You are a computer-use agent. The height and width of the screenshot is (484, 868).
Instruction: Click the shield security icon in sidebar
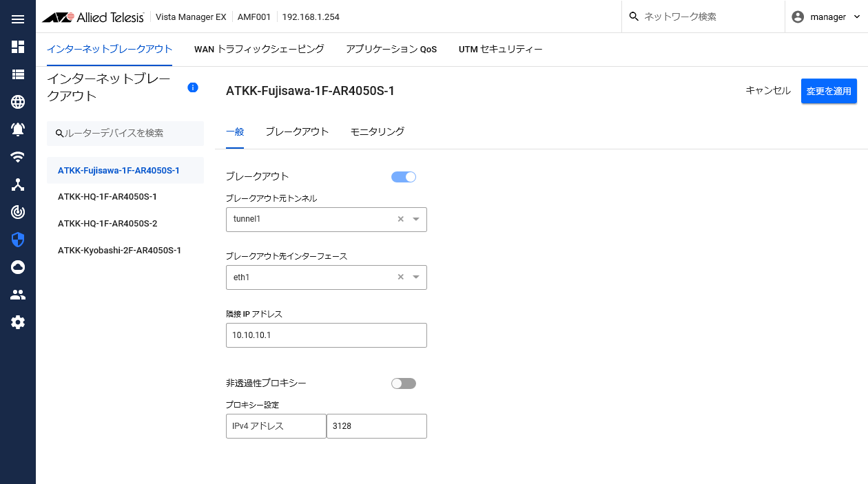tap(18, 240)
